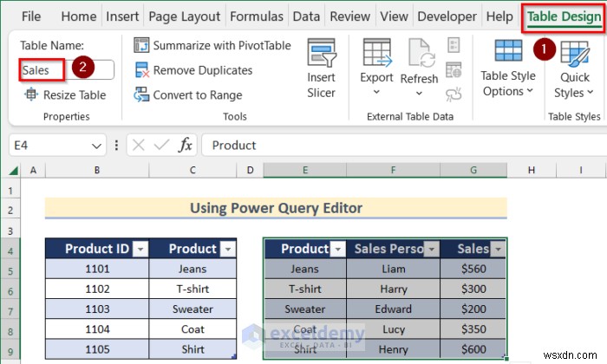Open the File tab
The width and height of the screenshot is (607, 364).
point(31,16)
